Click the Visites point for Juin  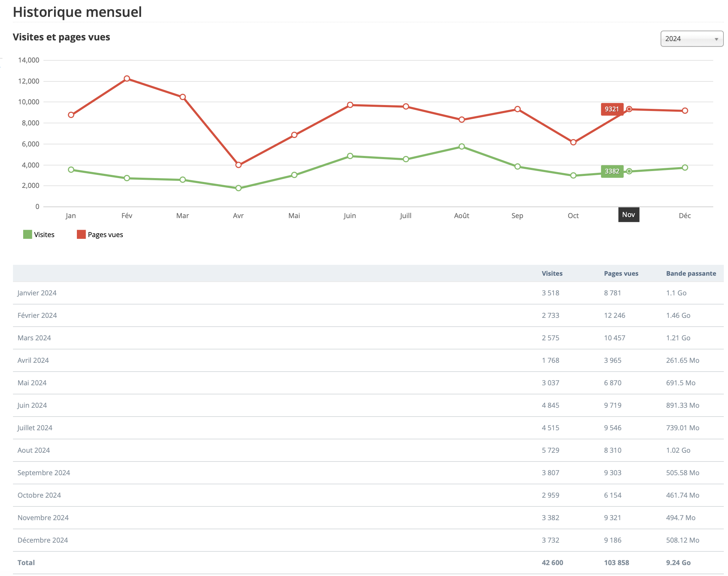(x=350, y=156)
